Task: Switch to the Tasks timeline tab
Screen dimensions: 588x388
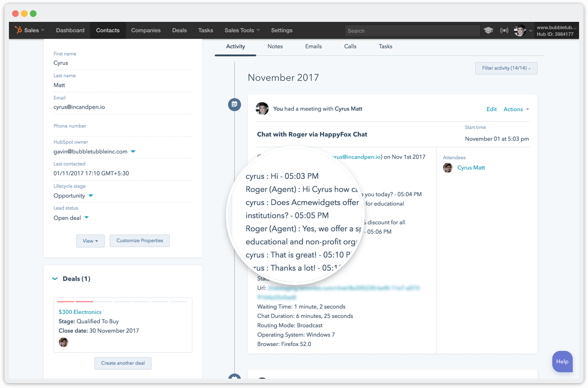Action: tap(386, 46)
